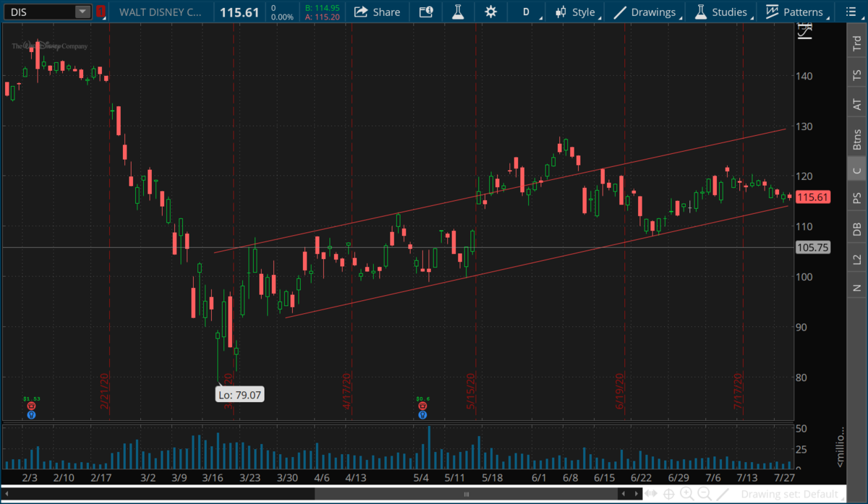Viewport: 868px width, 504px height.
Task: Click the crosshair pan tool icon
Action: (669, 494)
